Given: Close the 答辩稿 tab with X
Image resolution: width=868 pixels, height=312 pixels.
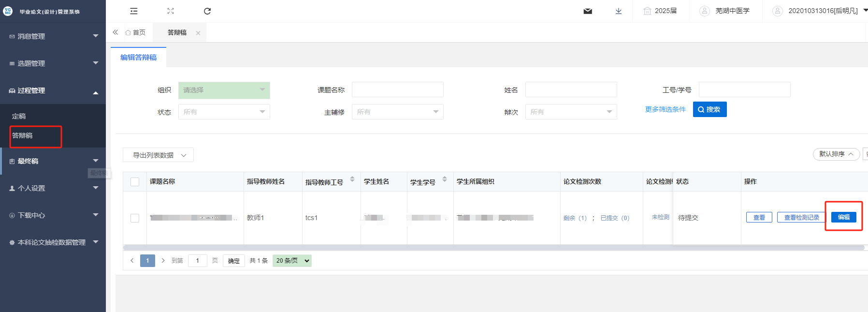Looking at the screenshot, I should pos(198,33).
